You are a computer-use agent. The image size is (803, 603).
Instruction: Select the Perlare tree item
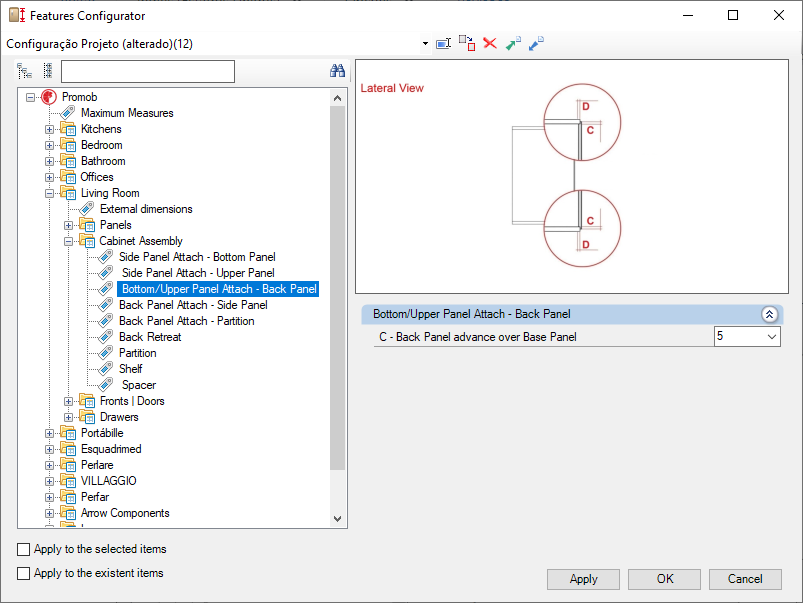(97, 465)
